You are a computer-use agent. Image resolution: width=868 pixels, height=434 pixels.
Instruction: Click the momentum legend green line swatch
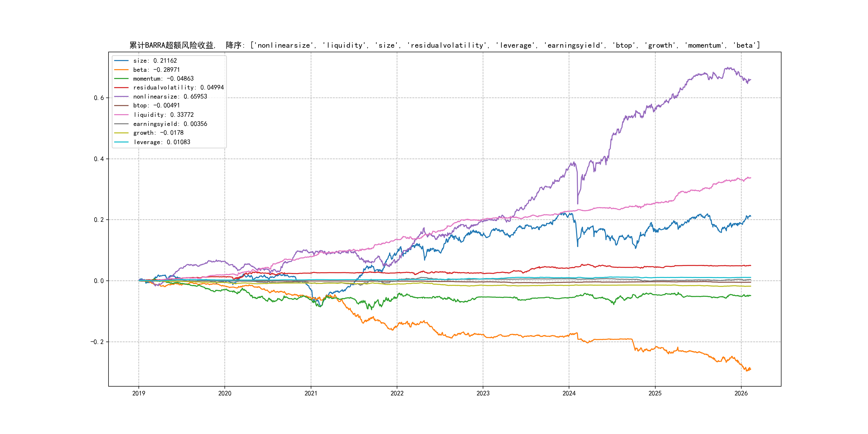pyautogui.click(x=121, y=78)
